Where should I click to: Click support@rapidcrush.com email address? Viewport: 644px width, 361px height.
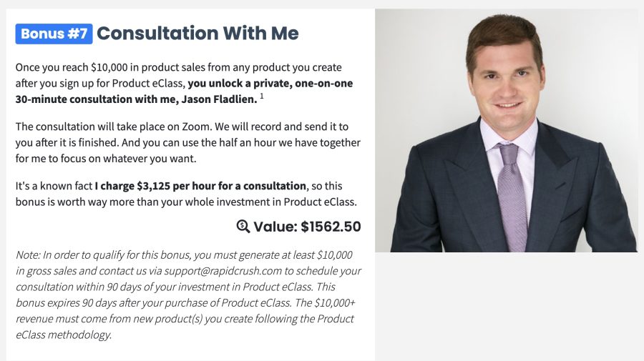223,271
